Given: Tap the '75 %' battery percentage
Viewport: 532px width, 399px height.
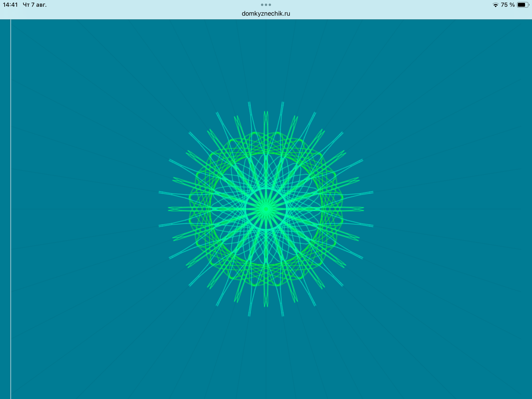Looking at the screenshot, I should pyautogui.click(x=508, y=5).
